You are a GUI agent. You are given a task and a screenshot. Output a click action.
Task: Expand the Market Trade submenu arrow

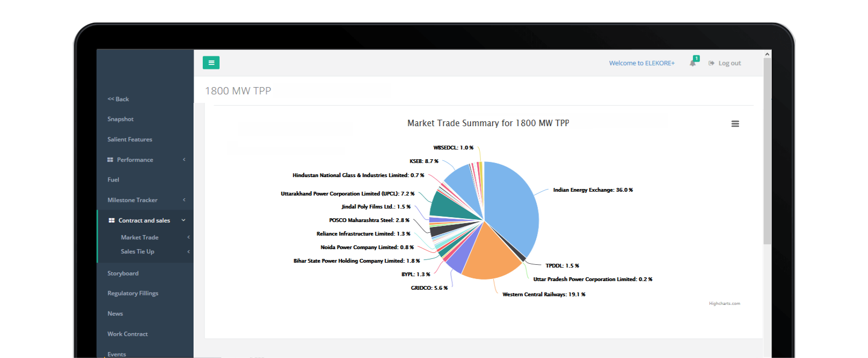click(x=189, y=237)
